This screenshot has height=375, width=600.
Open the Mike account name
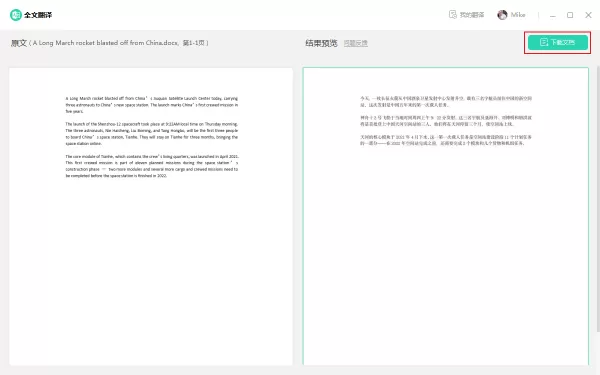click(x=518, y=15)
